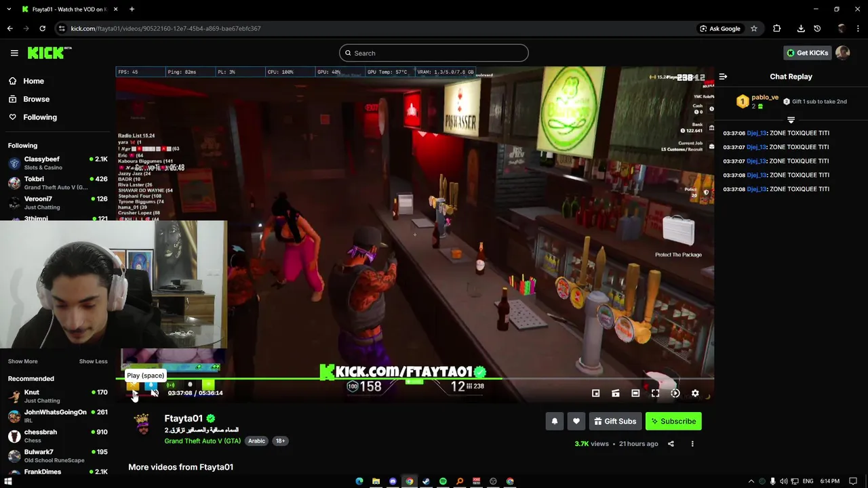Collapse the Chat Replay panel

[x=723, y=77]
